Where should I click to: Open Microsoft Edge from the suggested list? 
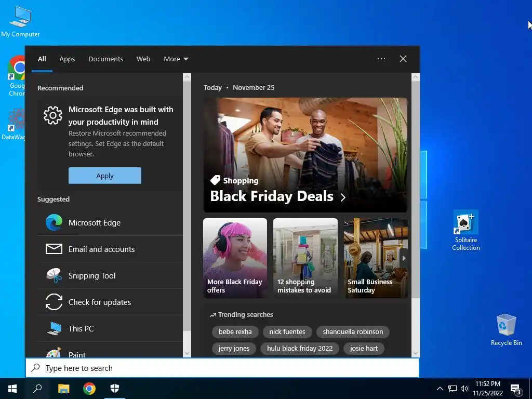[x=110, y=222]
